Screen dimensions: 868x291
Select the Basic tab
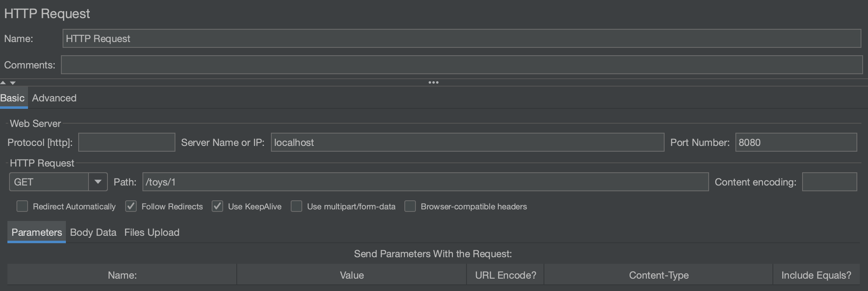point(12,98)
